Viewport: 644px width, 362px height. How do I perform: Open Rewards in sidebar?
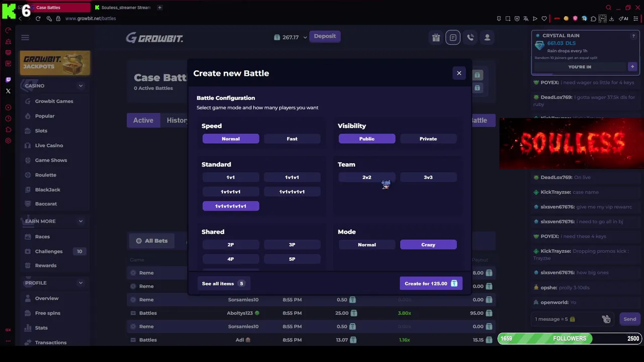coord(46,265)
